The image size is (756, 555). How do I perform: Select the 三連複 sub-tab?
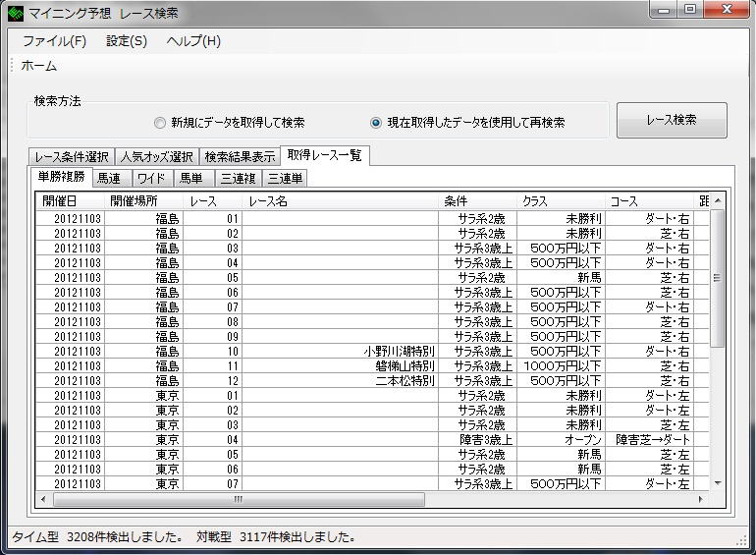click(239, 179)
